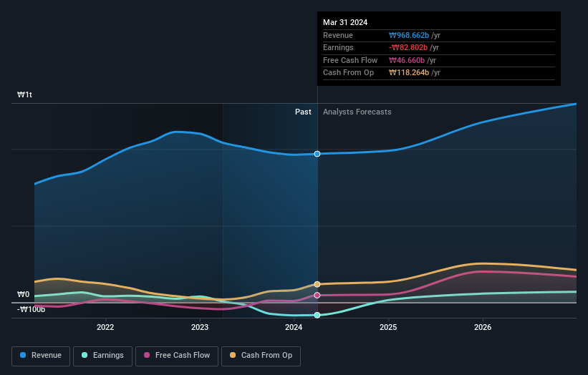Click the -₩100b y-axis label
The height and width of the screenshot is (375, 588).
point(31,309)
